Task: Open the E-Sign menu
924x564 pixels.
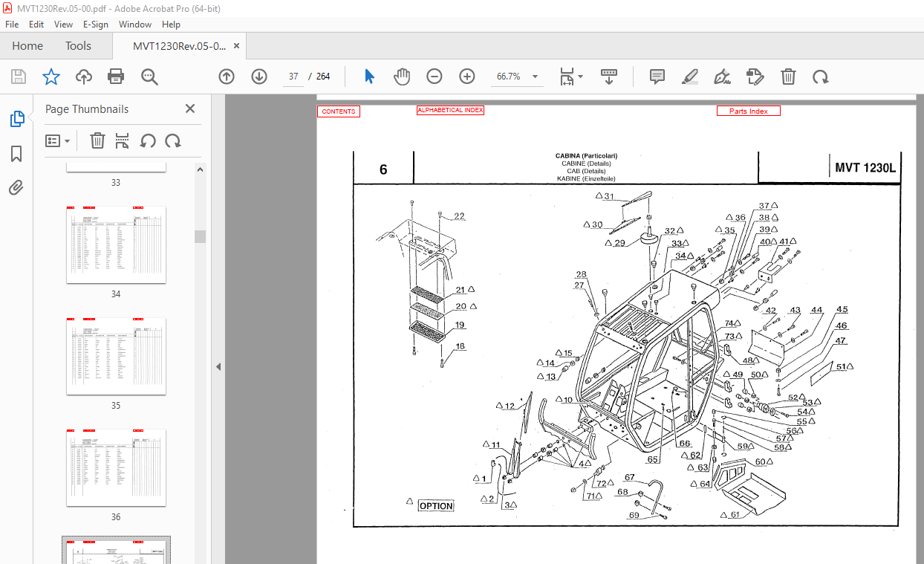Action: coord(96,25)
